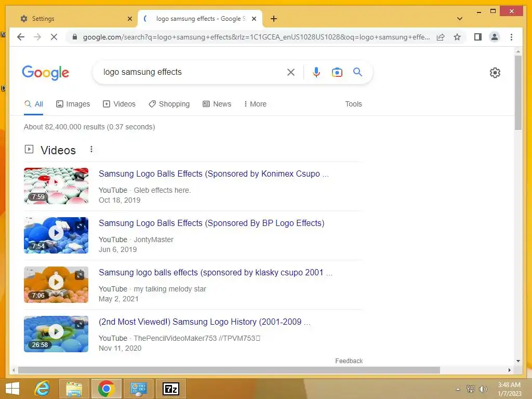
Task: Expand More search filter menu
Action: [x=255, y=104]
